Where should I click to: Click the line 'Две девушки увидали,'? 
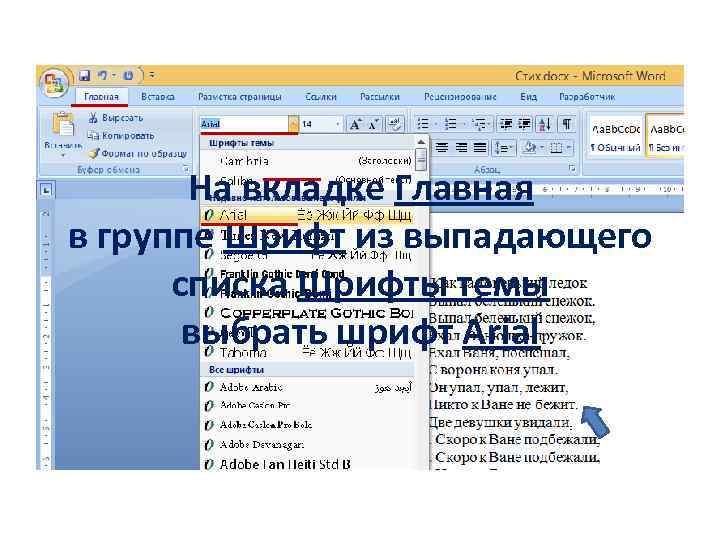(500, 422)
